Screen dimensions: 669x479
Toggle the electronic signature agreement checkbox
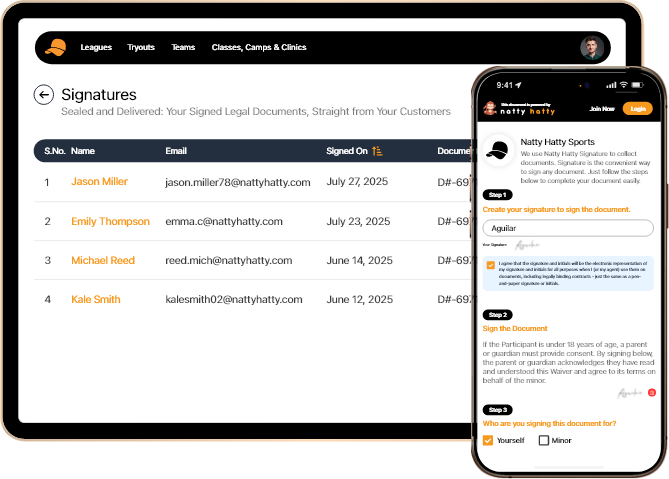pyautogui.click(x=491, y=265)
